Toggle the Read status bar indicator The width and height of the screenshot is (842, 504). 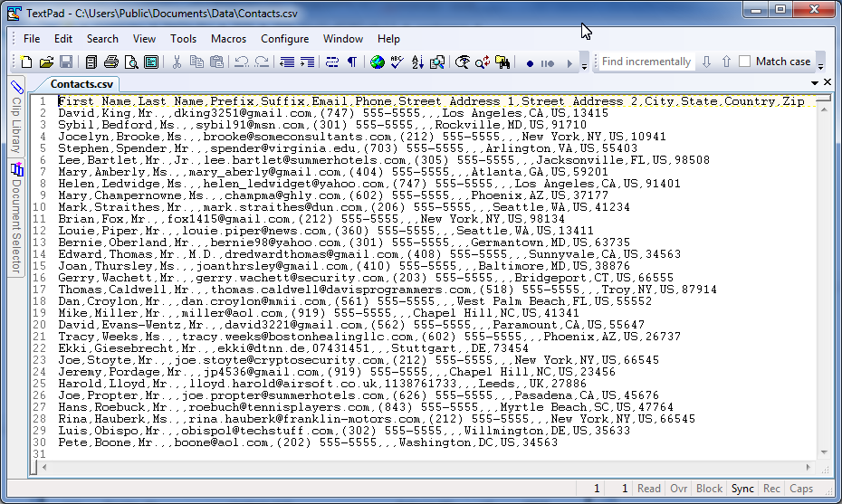coord(648,489)
